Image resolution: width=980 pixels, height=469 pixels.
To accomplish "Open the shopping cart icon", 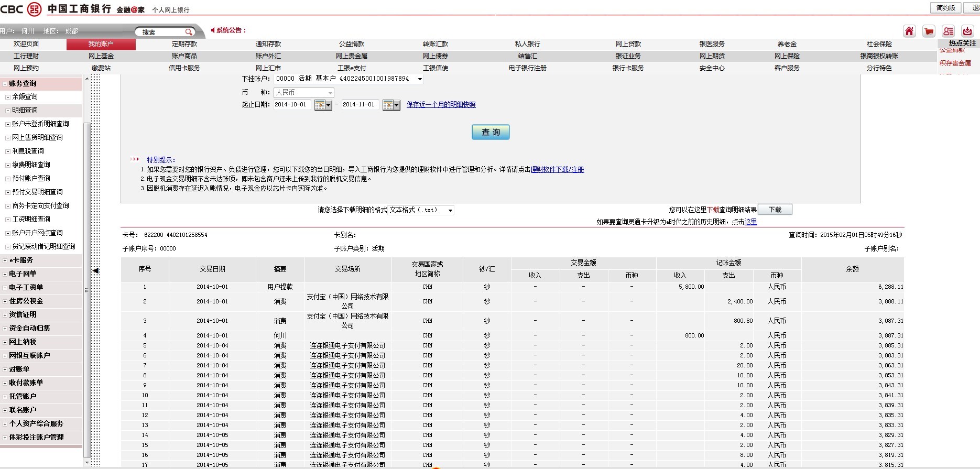I will [x=929, y=31].
